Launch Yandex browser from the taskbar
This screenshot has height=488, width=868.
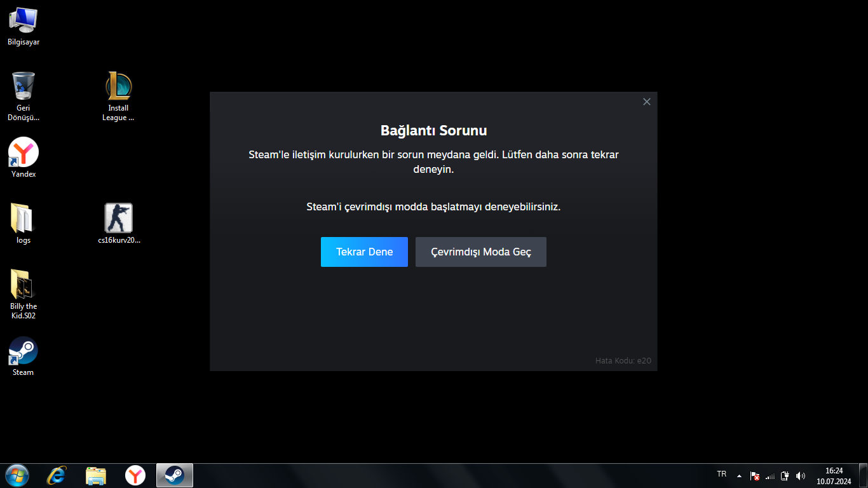tap(135, 475)
